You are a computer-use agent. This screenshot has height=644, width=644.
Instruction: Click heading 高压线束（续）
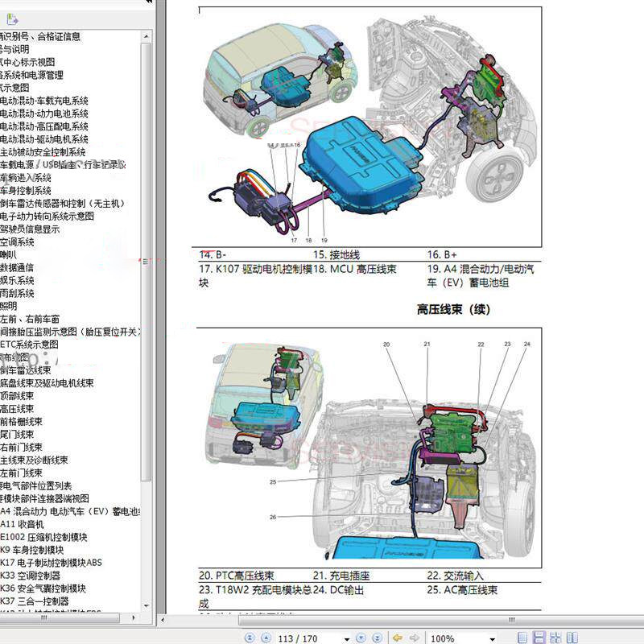(453, 309)
